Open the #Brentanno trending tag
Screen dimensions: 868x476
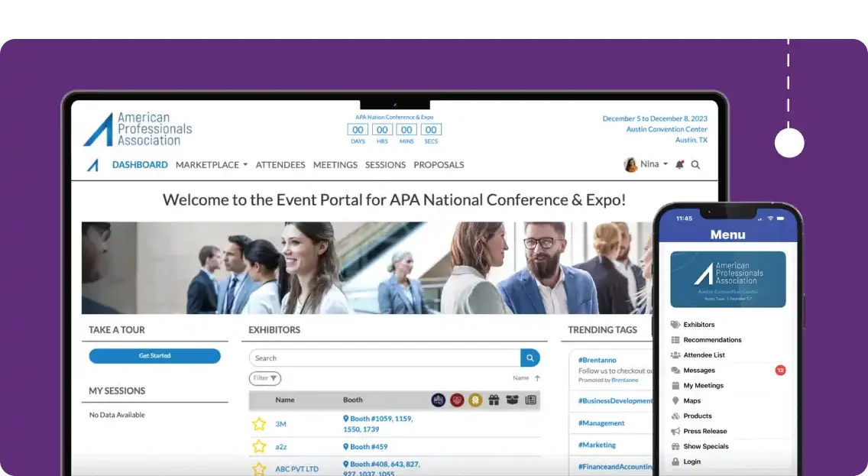pos(598,361)
